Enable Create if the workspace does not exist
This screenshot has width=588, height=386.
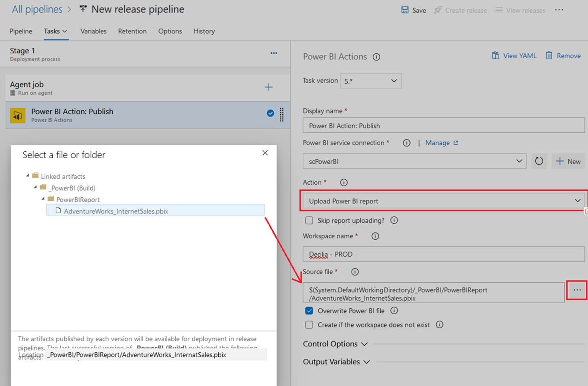coord(309,325)
